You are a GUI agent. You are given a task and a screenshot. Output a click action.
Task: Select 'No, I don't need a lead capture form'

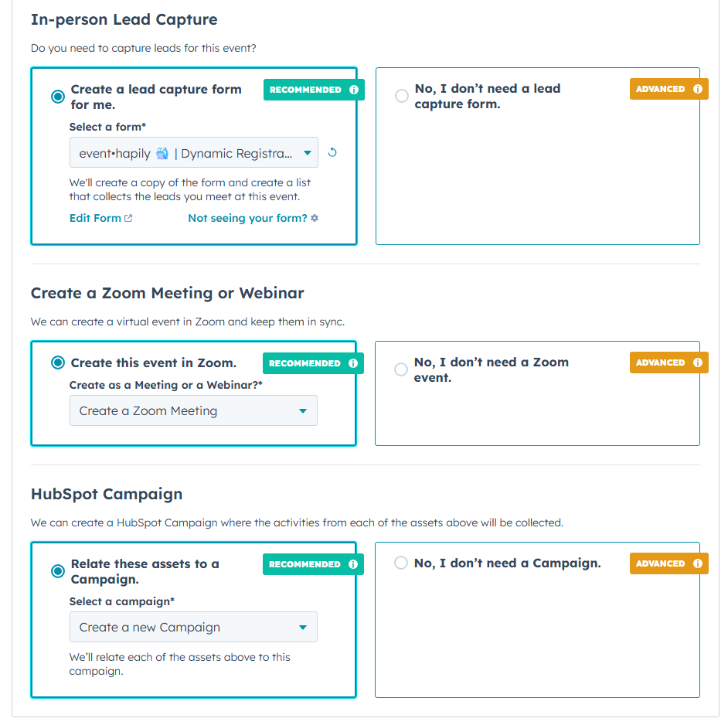[402, 96]
